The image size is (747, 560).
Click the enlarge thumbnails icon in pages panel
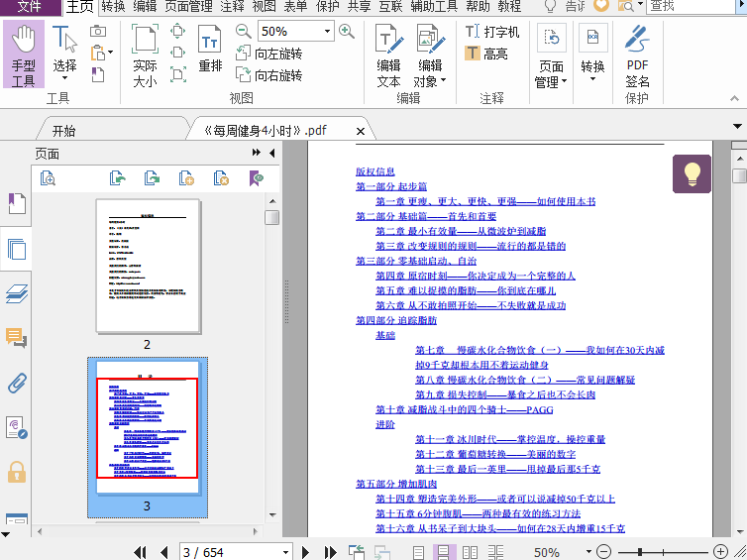click(x=48, y=178)
